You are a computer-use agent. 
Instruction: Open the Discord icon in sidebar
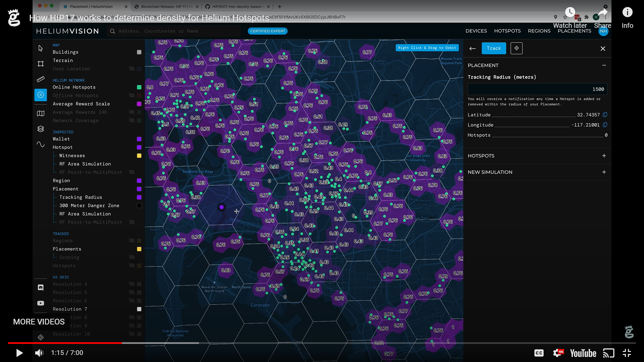point(41,288)
